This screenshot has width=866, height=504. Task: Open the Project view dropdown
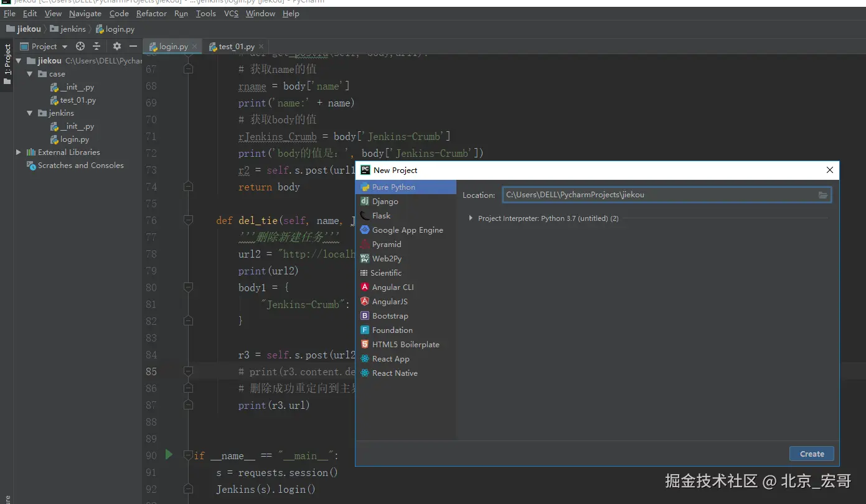(44, 46)
